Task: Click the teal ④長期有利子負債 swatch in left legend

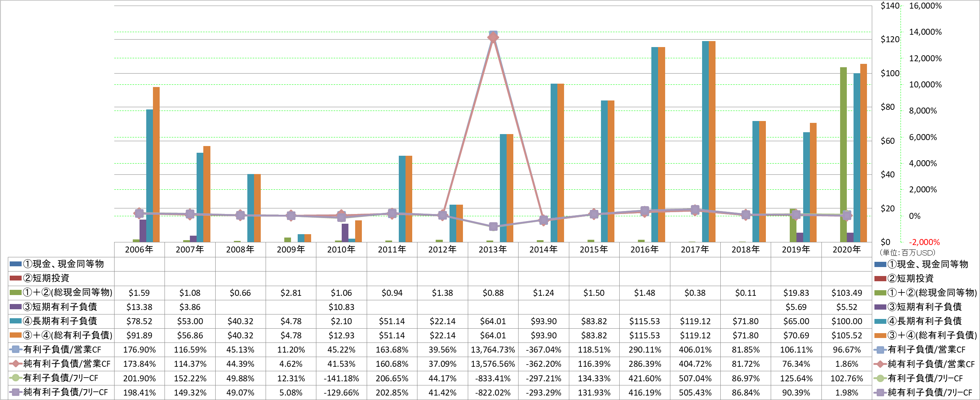Action: click(16, 321)
